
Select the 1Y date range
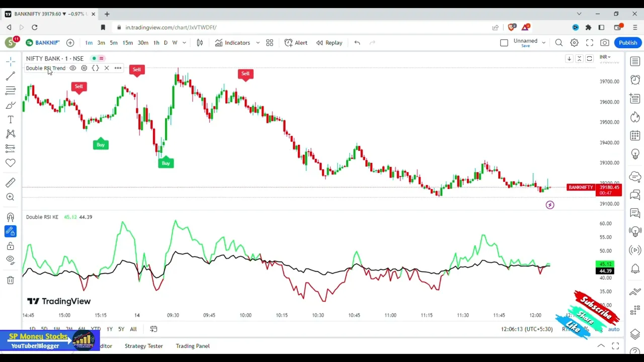pos(109,329)
